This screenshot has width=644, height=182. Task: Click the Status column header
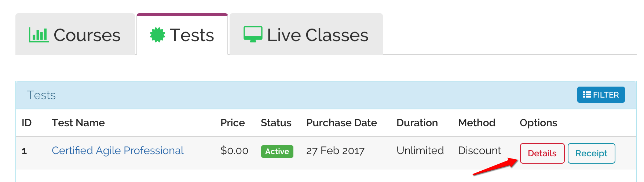[276, 123]
